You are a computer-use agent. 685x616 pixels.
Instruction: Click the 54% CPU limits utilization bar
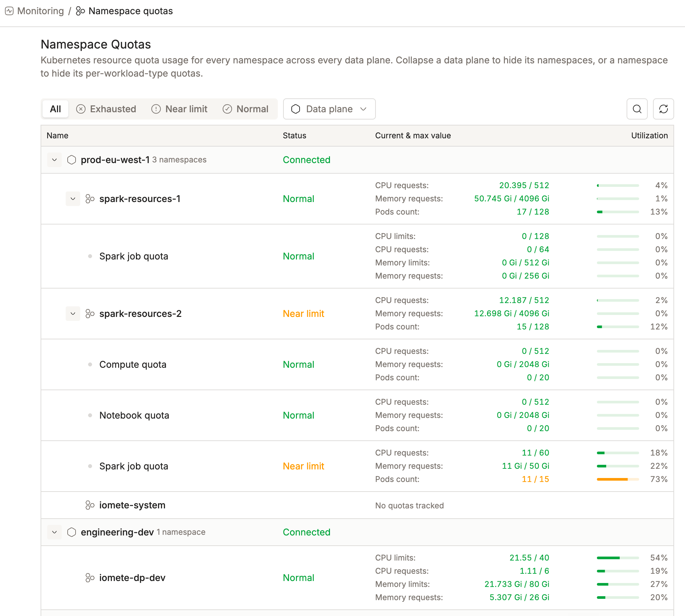click(x=618, y=558)
